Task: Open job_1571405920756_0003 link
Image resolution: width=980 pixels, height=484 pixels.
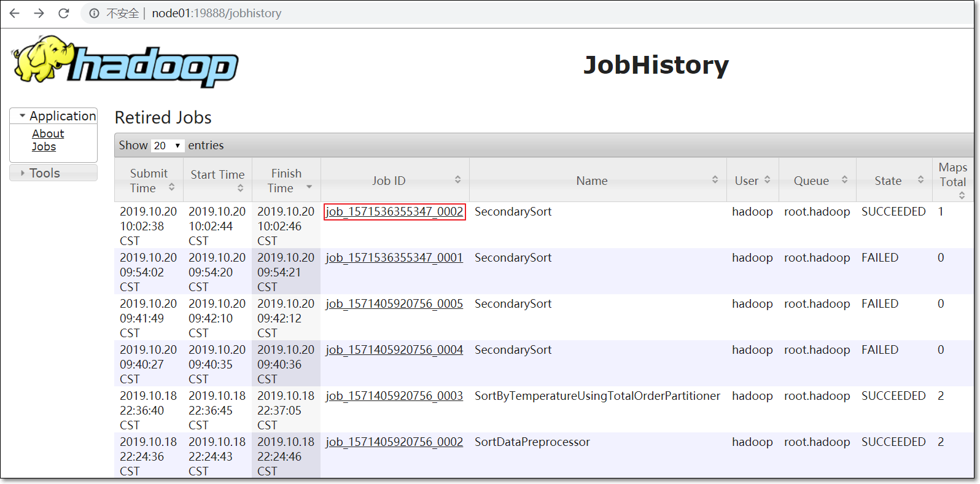Action: pyautogui.click(x=394, y=396)
